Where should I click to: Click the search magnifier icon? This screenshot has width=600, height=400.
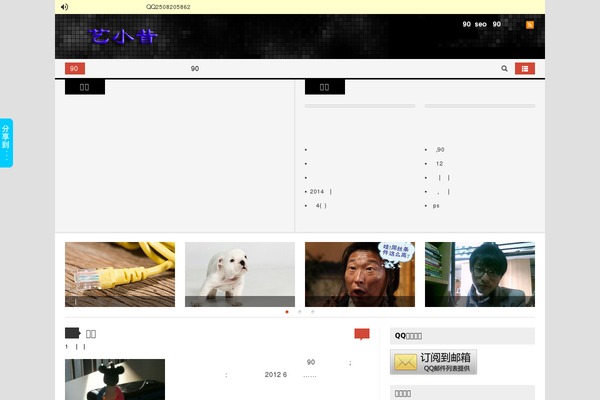click(504, 69)
